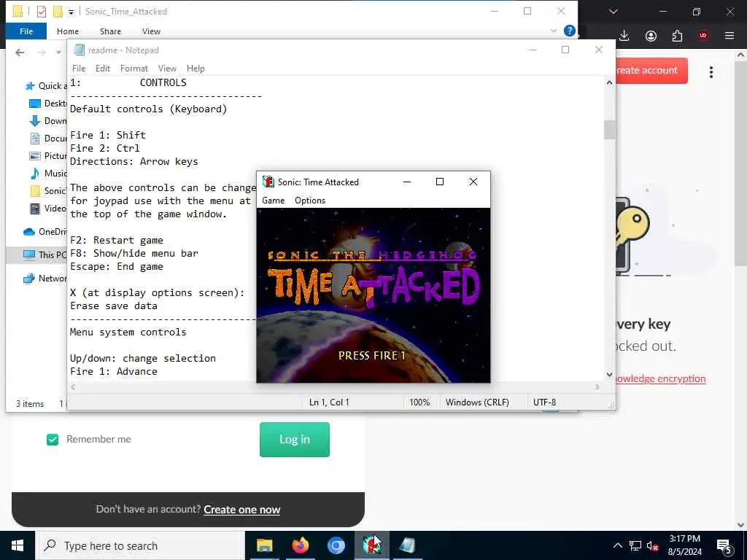Click the taskbar search box

tap(140, 545)
